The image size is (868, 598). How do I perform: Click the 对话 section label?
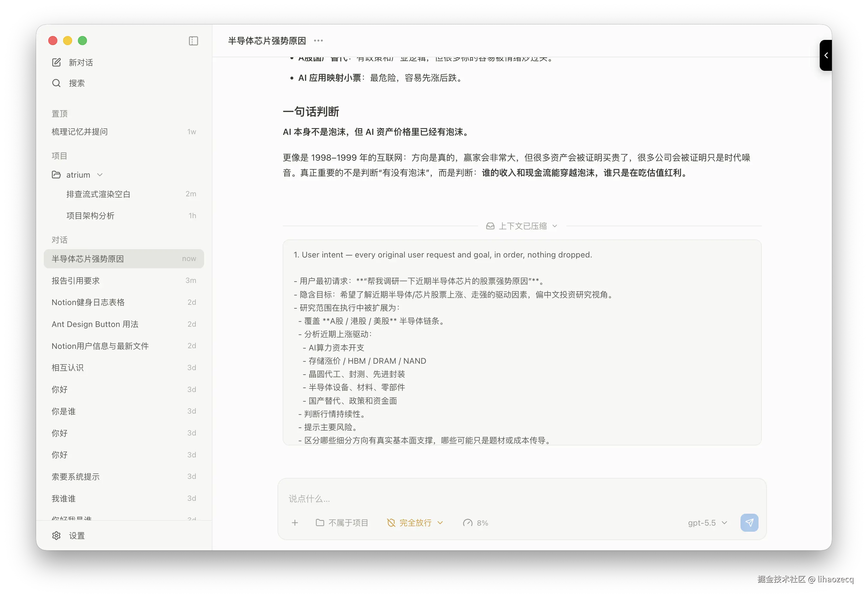click(x=60, y=240)
